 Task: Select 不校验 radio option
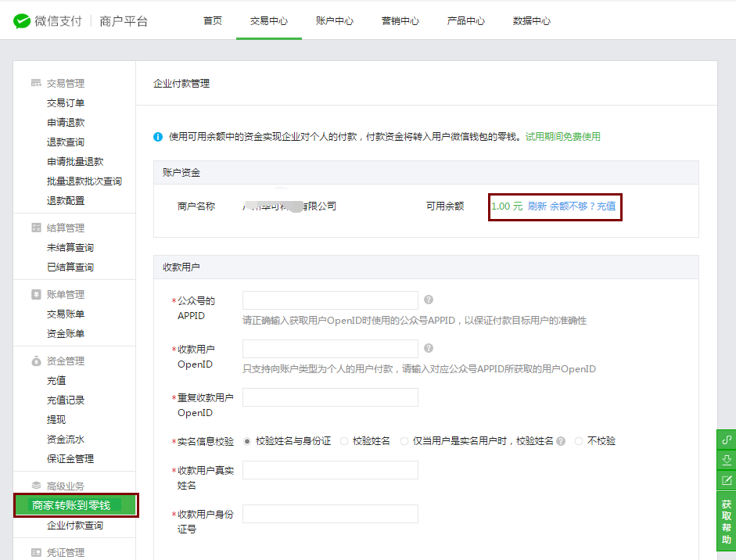tap(579, 441)
